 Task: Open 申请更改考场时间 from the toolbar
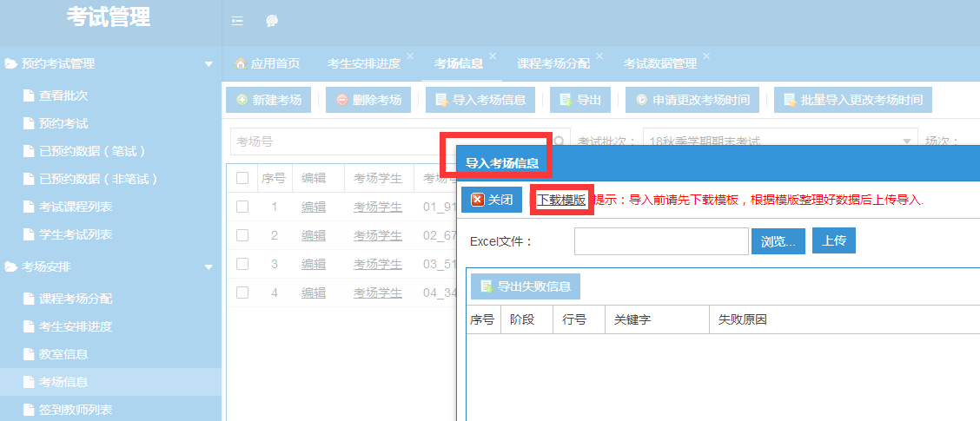point(692,100)
